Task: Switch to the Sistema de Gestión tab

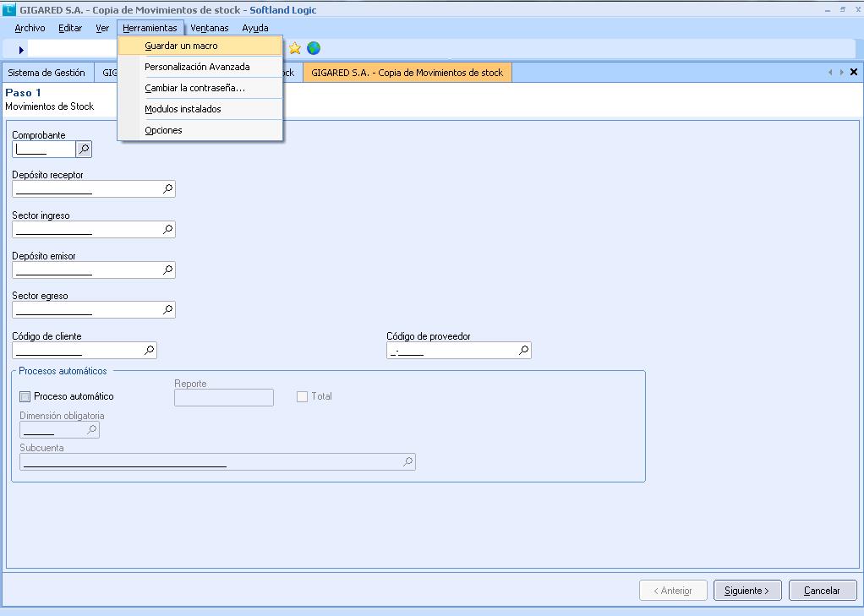Action: point(46,73)
